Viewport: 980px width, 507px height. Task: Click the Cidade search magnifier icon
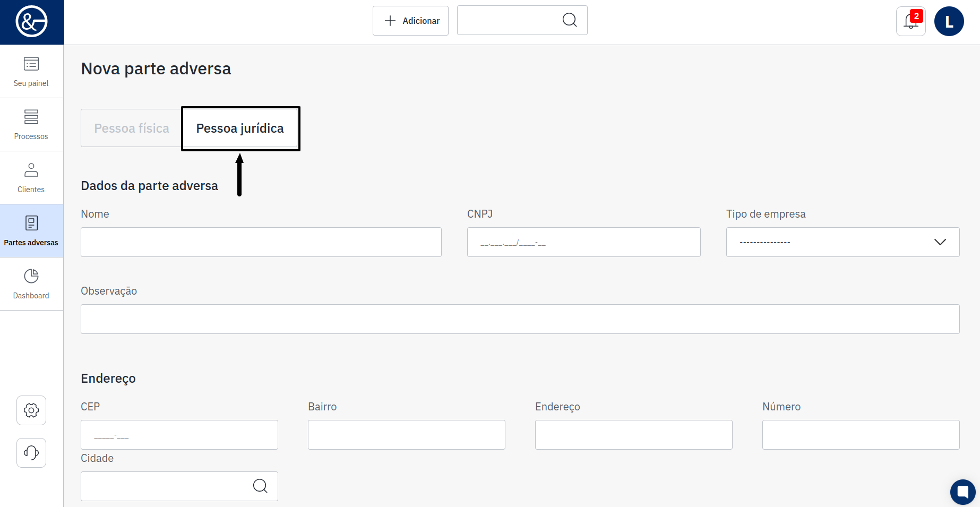260,486
